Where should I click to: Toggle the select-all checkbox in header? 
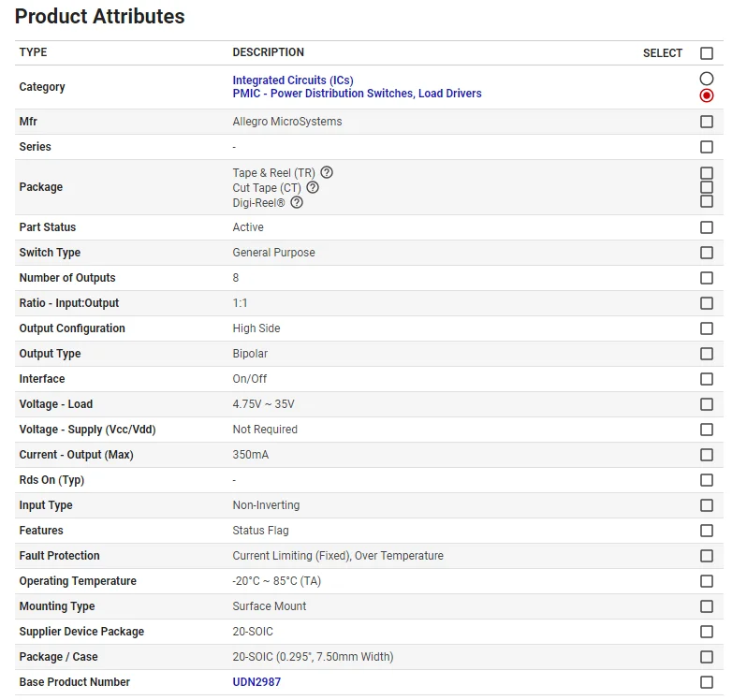click(x=707, y=53)
